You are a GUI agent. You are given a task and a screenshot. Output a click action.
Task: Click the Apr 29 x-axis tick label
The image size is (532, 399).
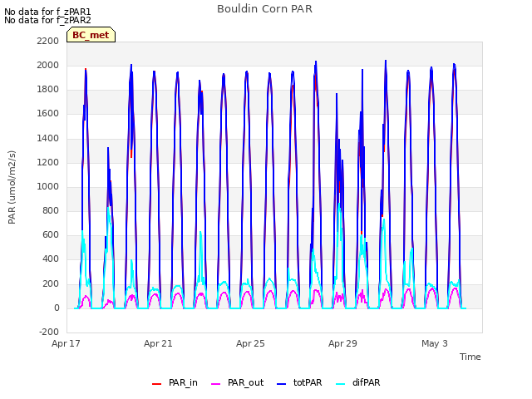click(342, 343)
